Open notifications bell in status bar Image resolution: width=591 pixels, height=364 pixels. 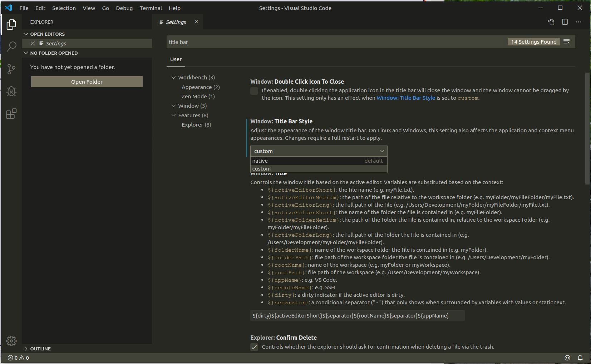pyautogui.click(x=580, y=358)
